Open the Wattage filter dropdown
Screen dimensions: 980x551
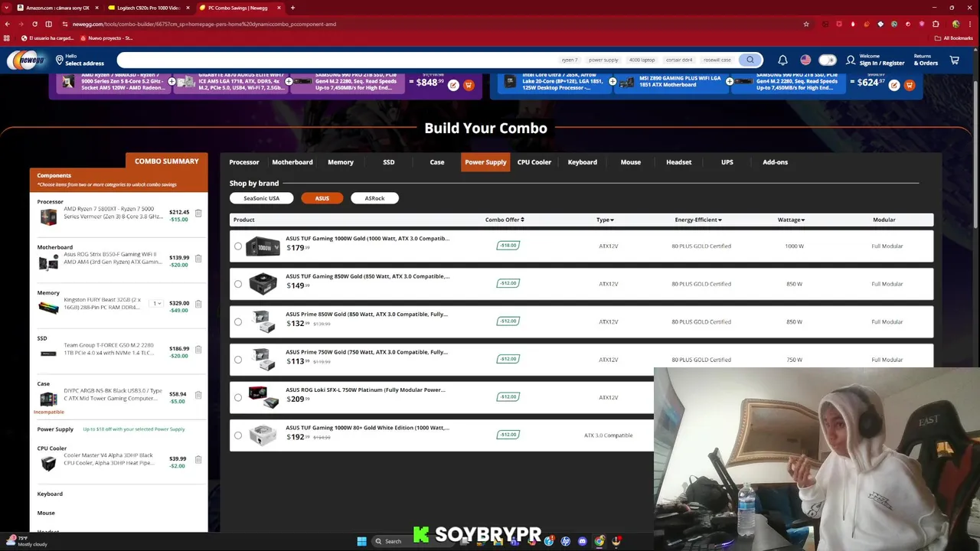791,220
